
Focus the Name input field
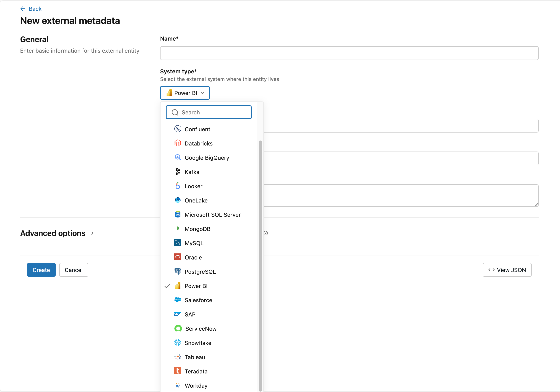pos(349,53)
